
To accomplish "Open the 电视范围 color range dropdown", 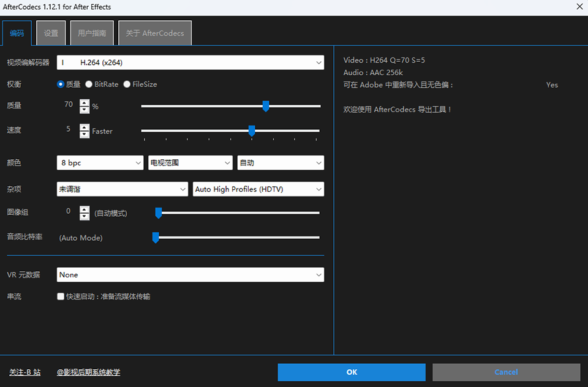I will (x=190, y=163).
